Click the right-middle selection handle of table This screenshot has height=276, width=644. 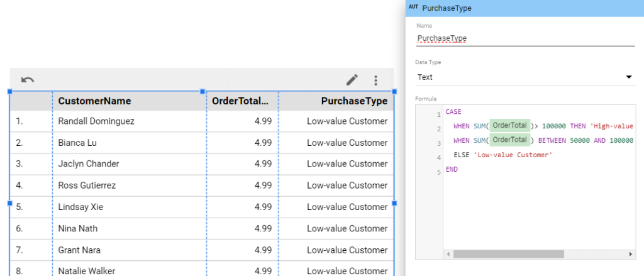(394, 203)
